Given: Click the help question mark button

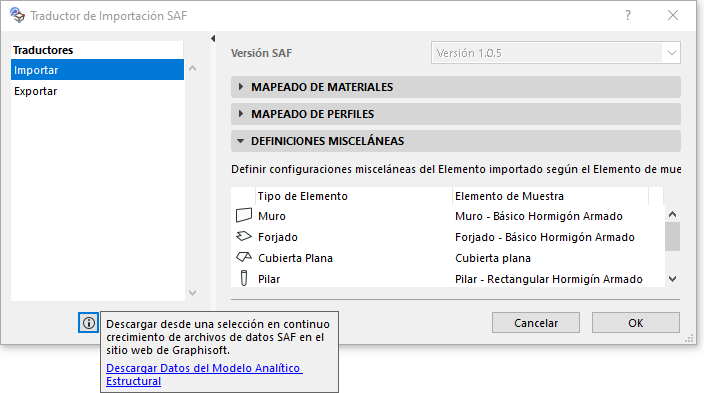Looking at the screenshot, I should 628,15.
